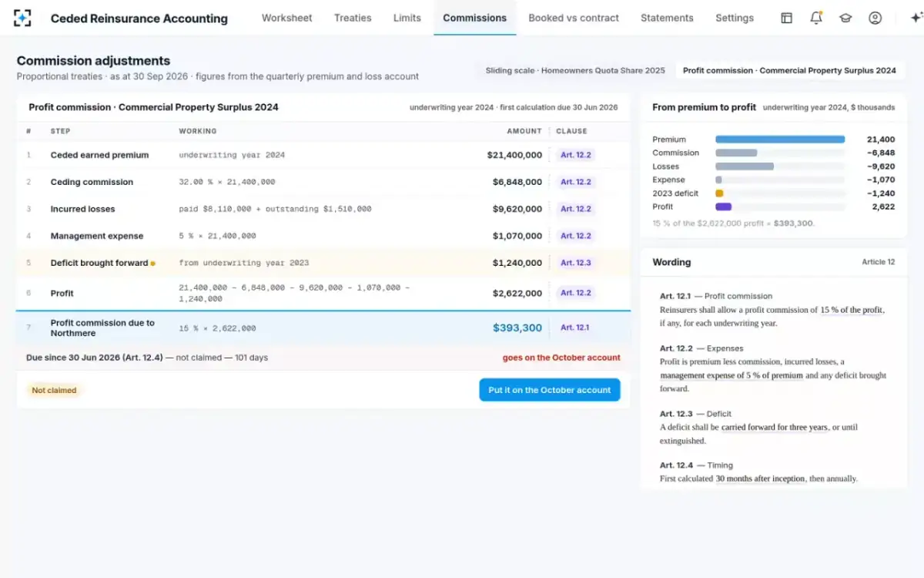The height and width of the screenshot is (578, 924).
Task: Open Art. 12.2 clause for Ceding commission
Action: (x=575, y=182)
